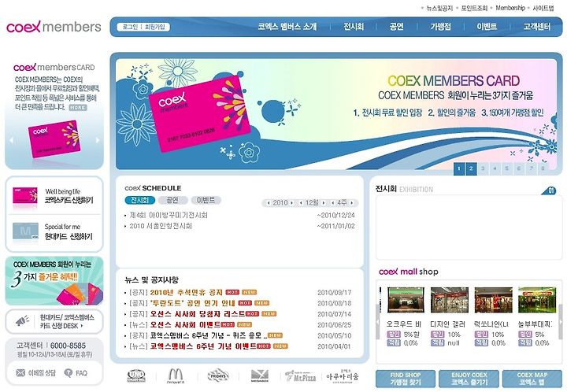Screen dimensions: 567x392
Task: Switch schedule to the 공연 tab
Action: click(172, 200)
